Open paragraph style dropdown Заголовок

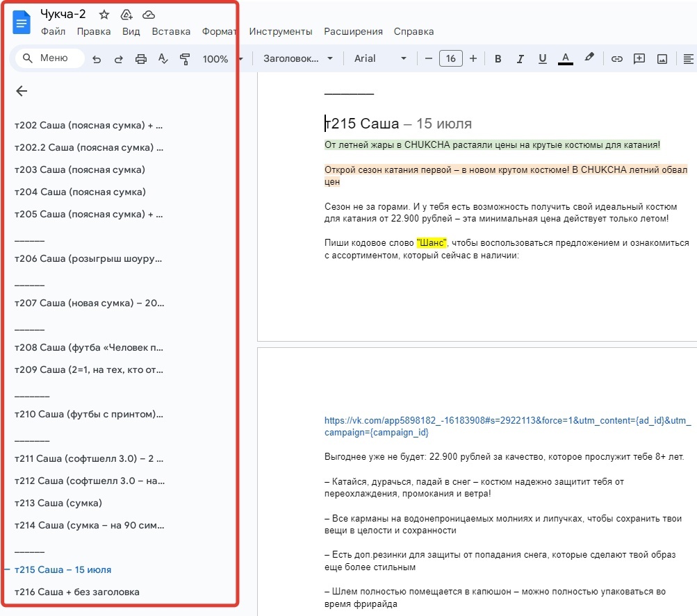click(298, 58)
